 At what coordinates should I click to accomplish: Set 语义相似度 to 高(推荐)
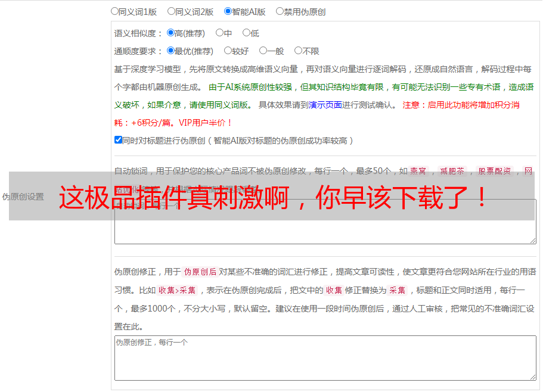coord(170,33)
